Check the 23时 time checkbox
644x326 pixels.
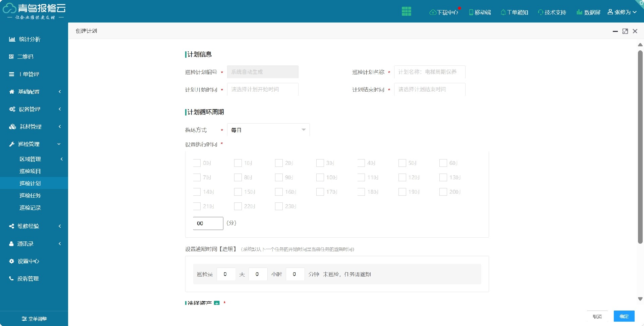[278, 206]
